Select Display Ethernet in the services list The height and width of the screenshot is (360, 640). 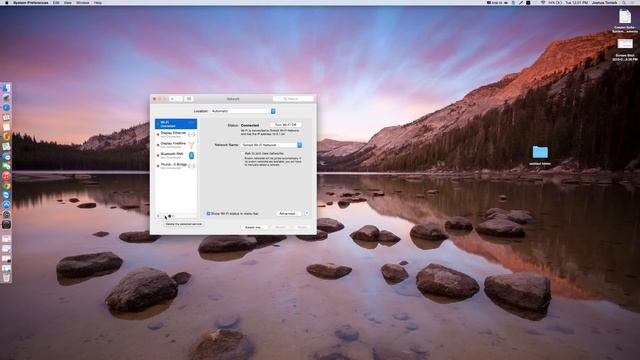coord(176,134)
